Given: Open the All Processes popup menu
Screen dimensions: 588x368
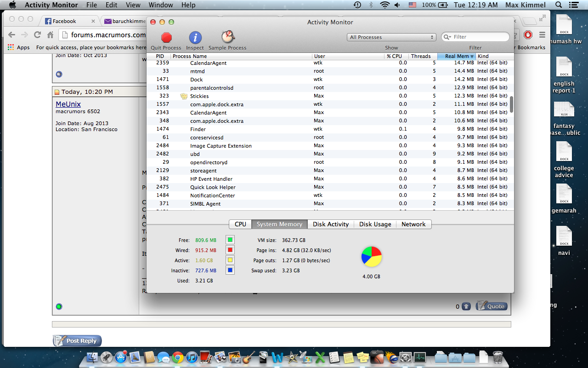Looking at the screenshot, I should pyautogui.click(x=391, y=37).
